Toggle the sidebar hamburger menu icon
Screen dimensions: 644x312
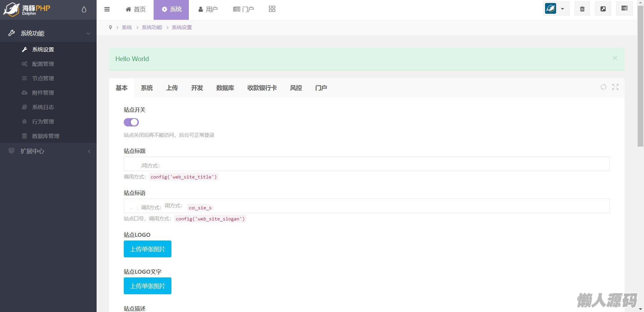[x=107, y=9]
